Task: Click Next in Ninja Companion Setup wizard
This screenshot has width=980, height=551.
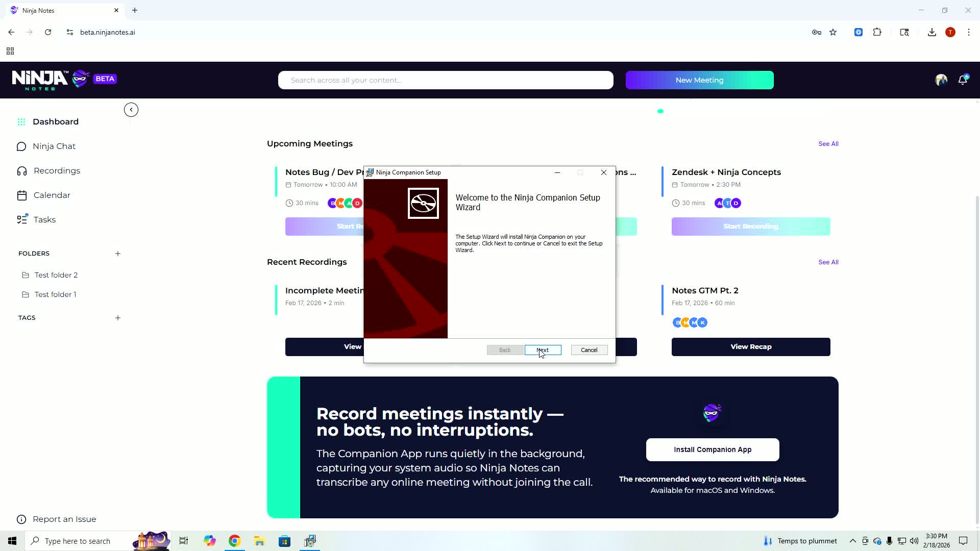Action: coord(543,350)
